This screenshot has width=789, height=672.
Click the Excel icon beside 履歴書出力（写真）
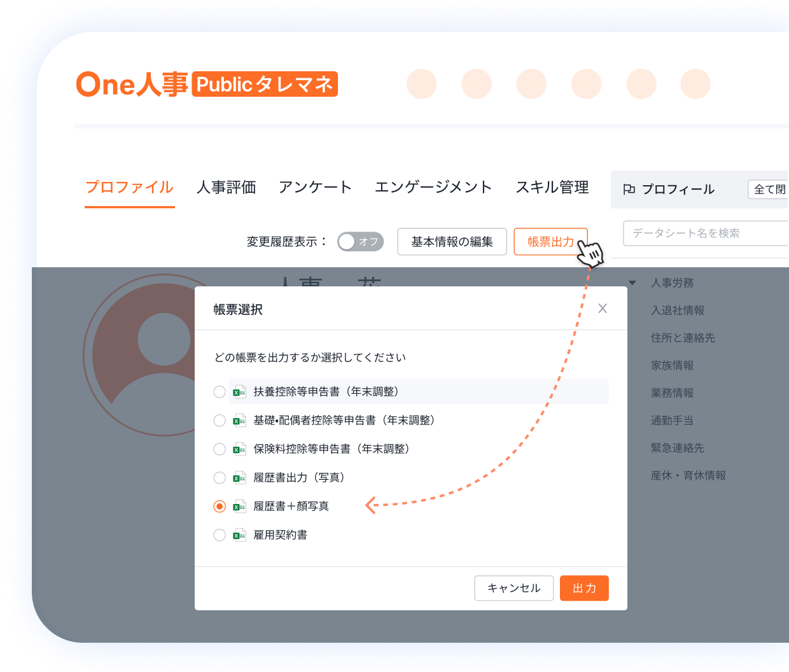pos(239,478)
